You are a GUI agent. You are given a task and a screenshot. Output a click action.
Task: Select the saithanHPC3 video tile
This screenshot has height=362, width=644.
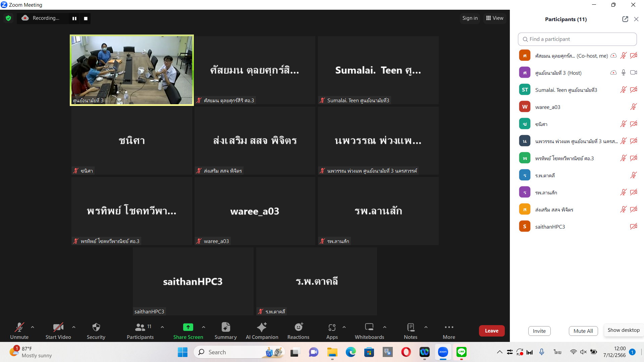[x=193, y=281]
